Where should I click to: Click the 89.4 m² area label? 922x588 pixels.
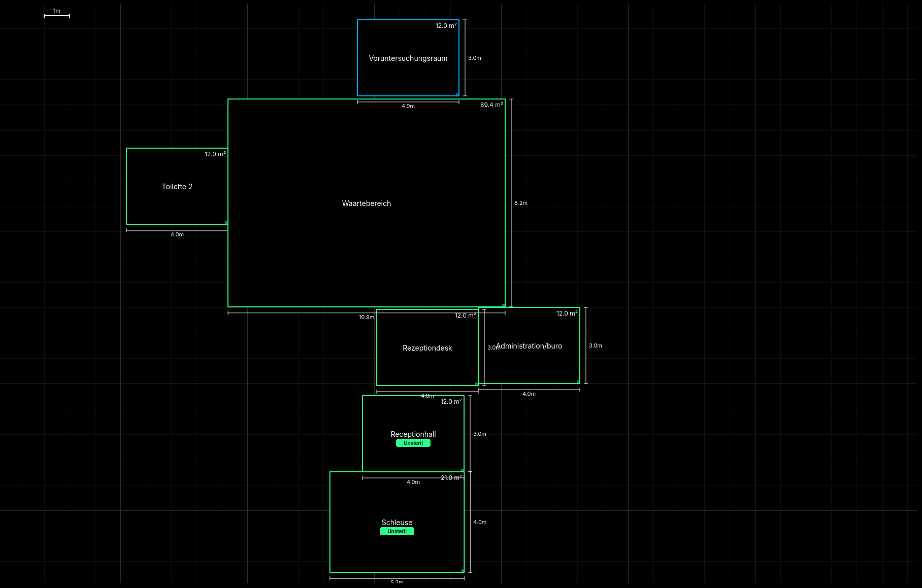(491, 105)
